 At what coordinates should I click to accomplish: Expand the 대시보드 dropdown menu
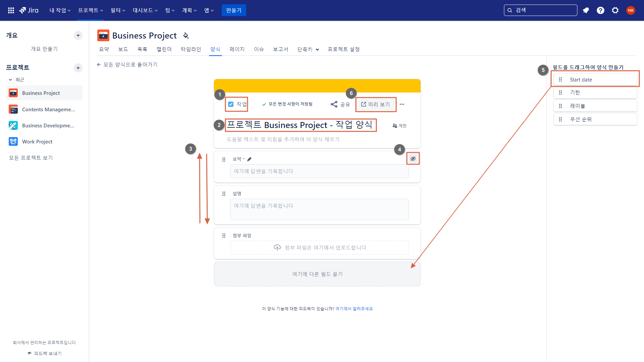click(x=145, y=10)
